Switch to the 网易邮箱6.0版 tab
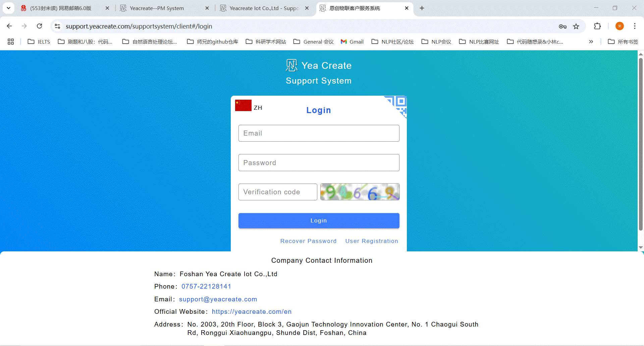Viewport: 644px width, 346px height. click(x=60, y=8)
